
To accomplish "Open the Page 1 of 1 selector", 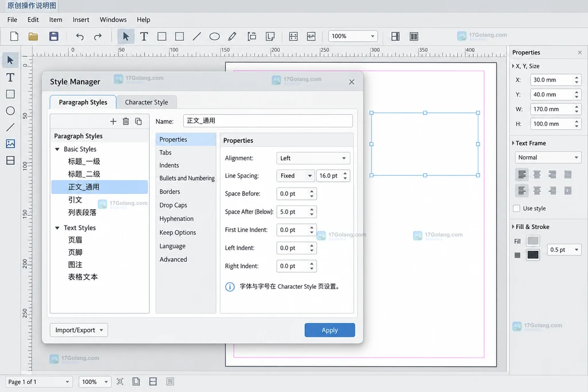I will 38,382.
